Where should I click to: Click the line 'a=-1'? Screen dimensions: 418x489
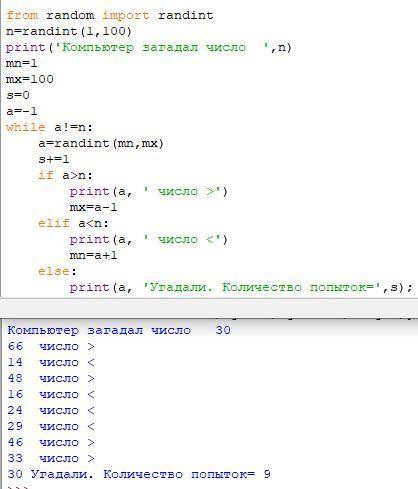(22, 111)
